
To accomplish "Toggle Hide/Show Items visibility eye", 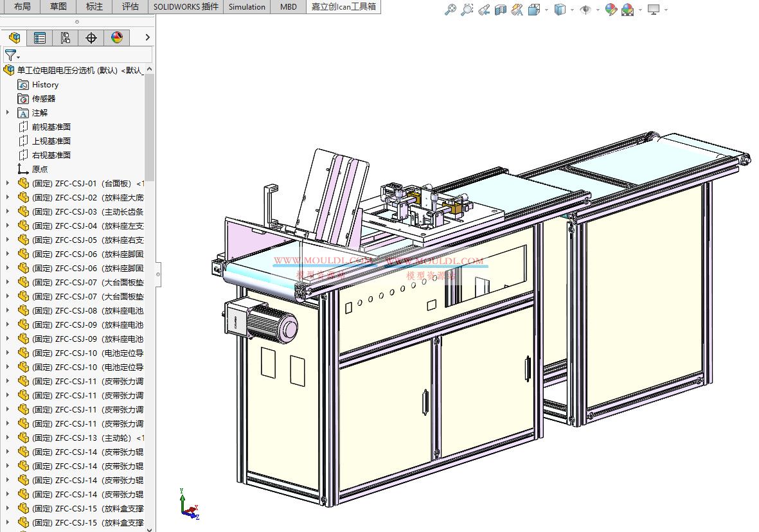I will tap(584, 10).
